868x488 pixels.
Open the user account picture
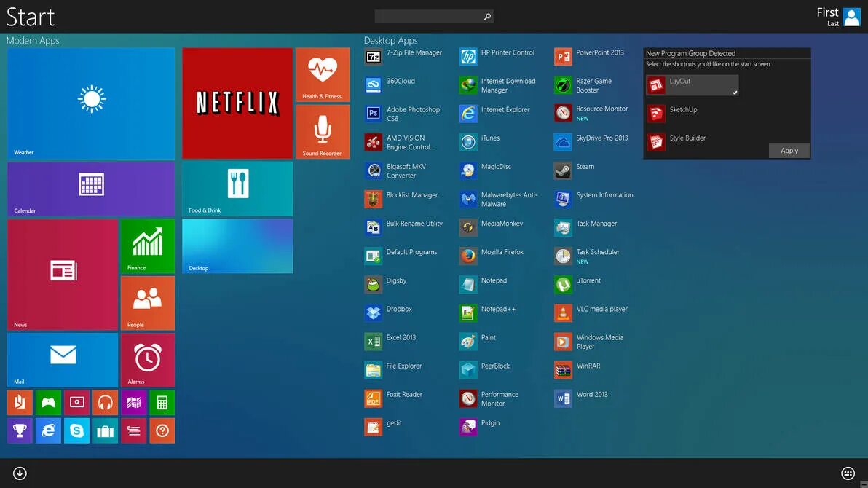(851, 17)
